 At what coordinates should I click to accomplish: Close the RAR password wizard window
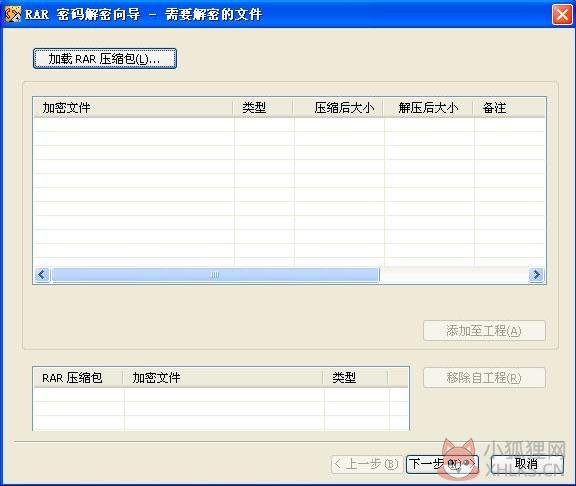point(562,15)
